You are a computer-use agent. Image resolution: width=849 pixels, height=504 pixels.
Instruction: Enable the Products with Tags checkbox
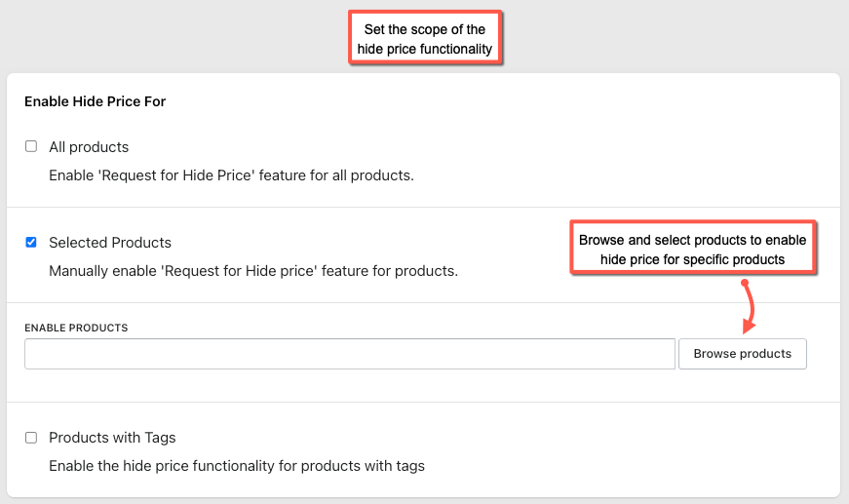click(x=31, y=438)
